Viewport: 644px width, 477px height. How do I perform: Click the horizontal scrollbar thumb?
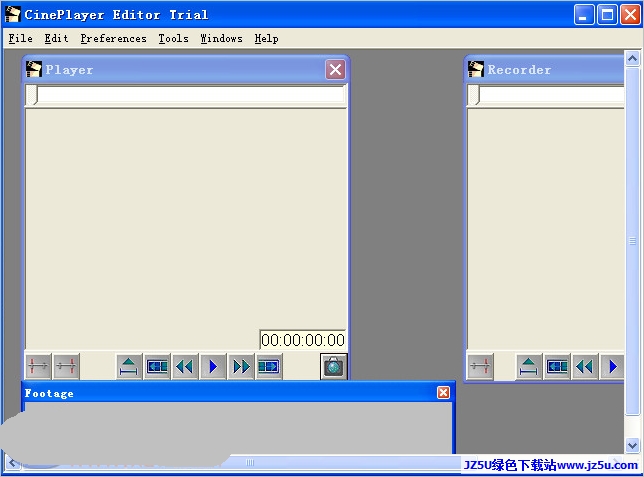251,463
